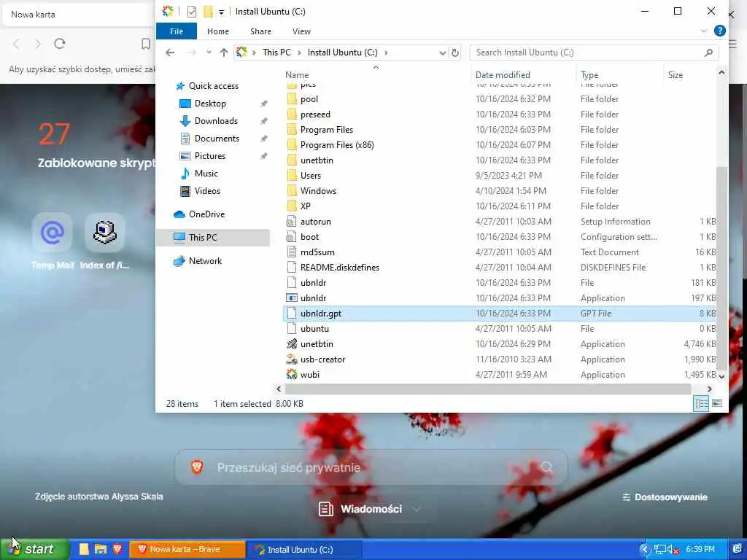Select the boot configuration file icon

(x=292, y=237)
